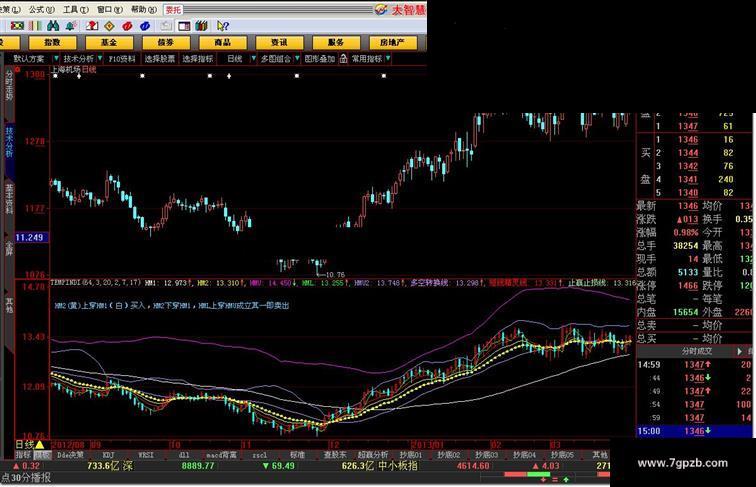The height and width of the screenshot is (487, 756).
Task: Open the binoculars search tool
Action: [53, 26]
